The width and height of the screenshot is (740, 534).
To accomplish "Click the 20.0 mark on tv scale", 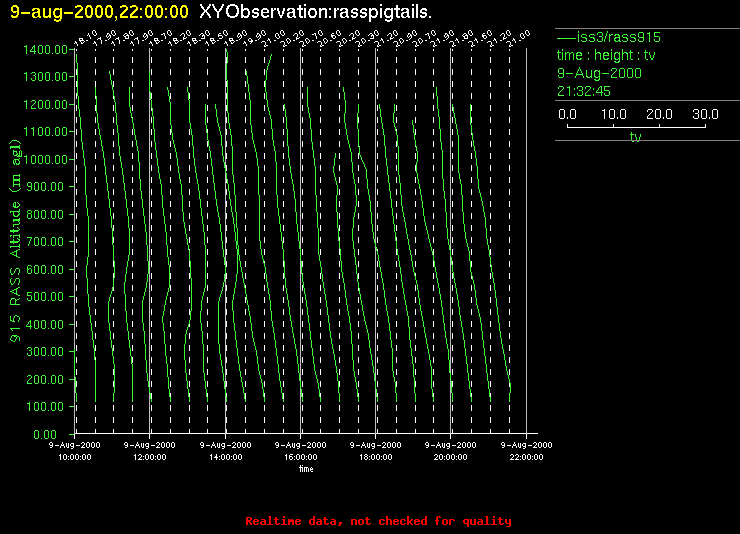I will pyautogui.click(x=660, y=115).
